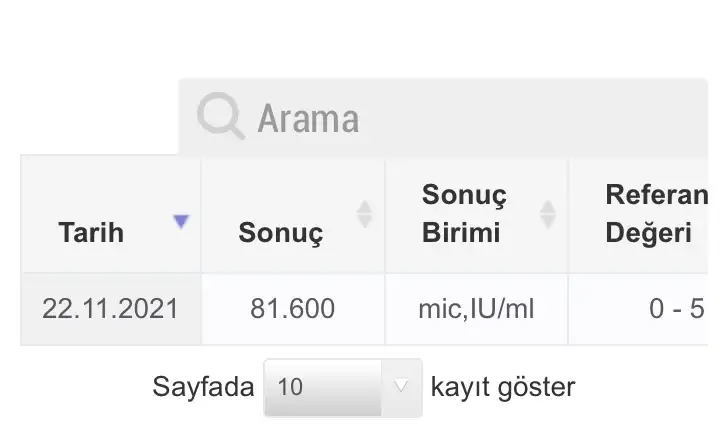Sort table by the Sonuç column header
The image size is (727, 441).
tap(293, 214)
